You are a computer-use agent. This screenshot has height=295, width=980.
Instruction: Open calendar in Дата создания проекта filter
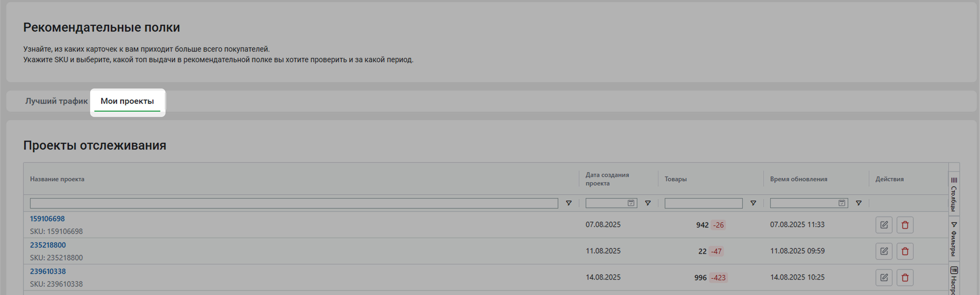[x=631, y=203]
